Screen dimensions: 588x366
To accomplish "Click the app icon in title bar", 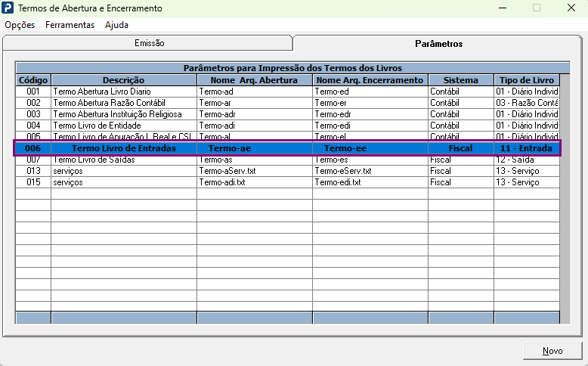I will 8,8.
